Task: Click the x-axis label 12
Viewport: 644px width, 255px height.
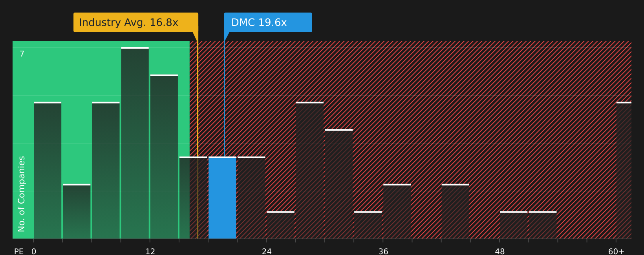Action: [150, 251]
